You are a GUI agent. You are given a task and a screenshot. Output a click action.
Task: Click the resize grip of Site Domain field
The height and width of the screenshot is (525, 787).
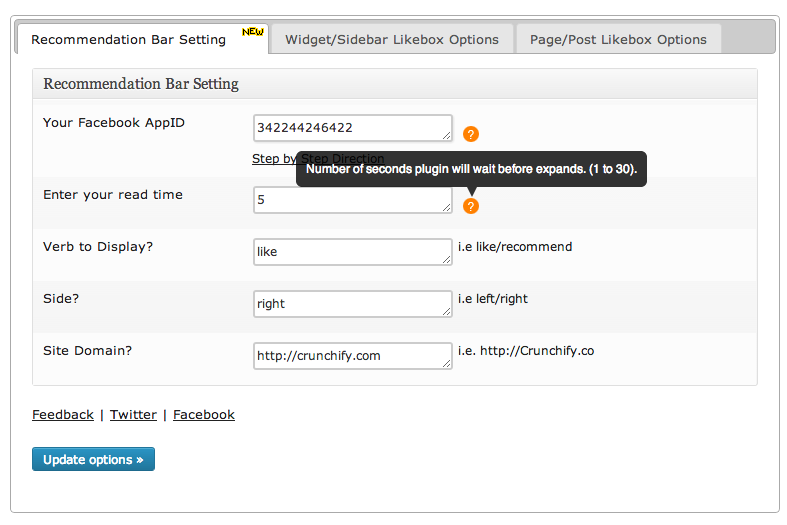(x=446, y=363)
